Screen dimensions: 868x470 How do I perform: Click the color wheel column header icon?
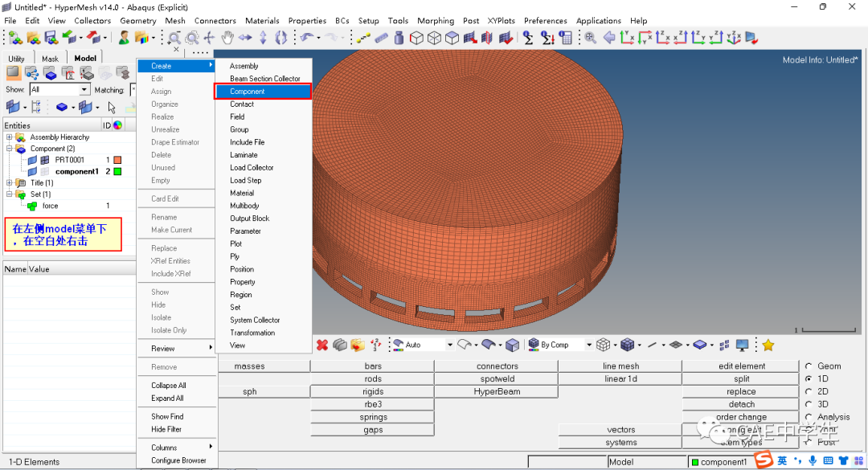point(117,125)
